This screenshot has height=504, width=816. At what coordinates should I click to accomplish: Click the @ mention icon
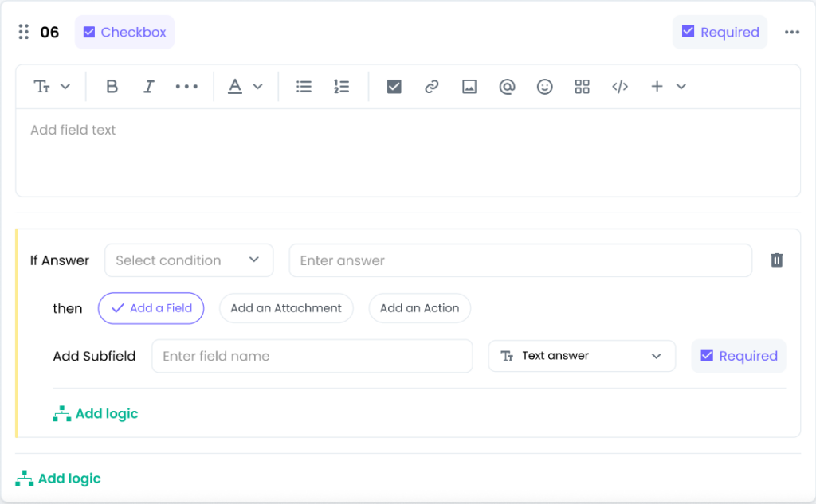coord(507,87)
